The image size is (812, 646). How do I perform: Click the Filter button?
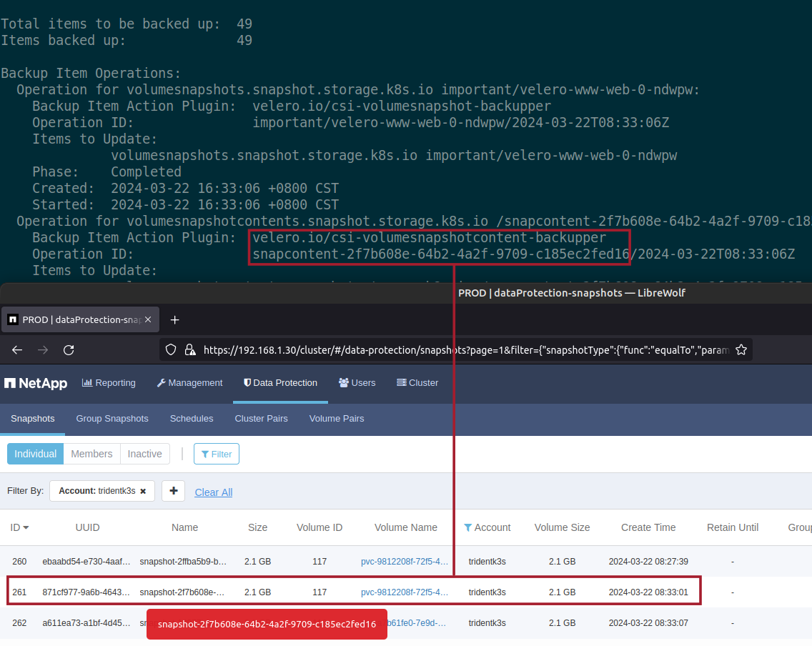click(217, 454)
